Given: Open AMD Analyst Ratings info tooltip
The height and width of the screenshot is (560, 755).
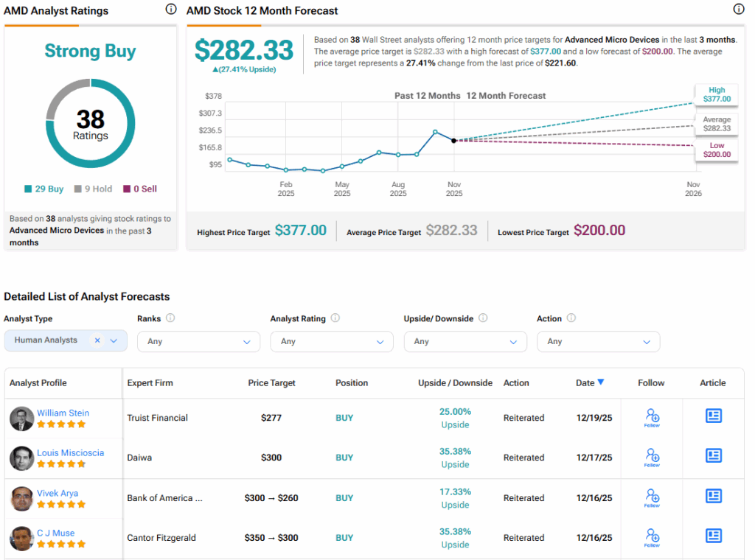Looking at the screenshot, I should (170, 9).
